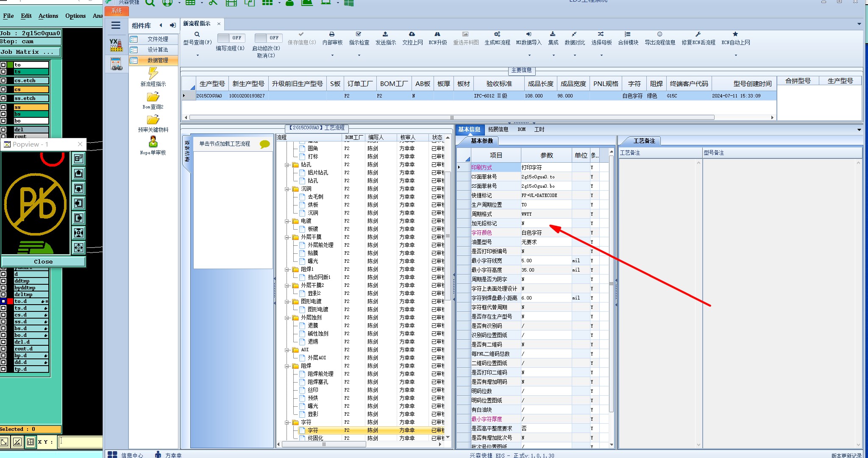Click the 型号查询 search icon
This screenshot has width=868, height=458.
pos(197,34)
